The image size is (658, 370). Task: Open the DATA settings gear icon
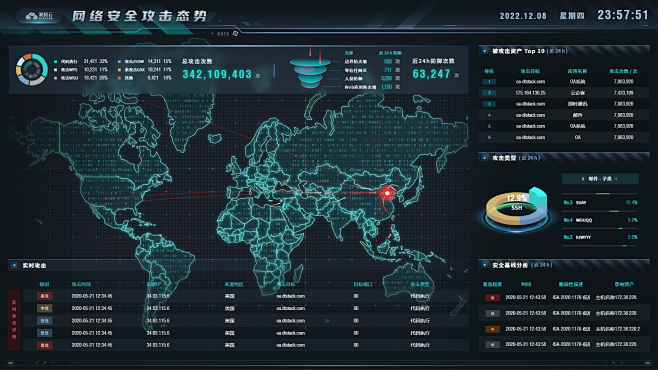point(235,34)
